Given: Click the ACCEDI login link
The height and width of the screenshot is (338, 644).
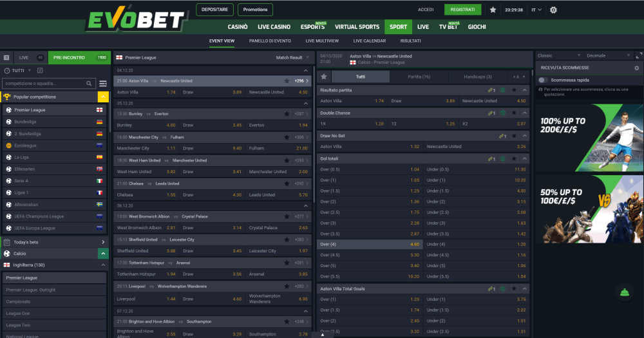Looking at the screenshot, I should (x=426, y=10).
